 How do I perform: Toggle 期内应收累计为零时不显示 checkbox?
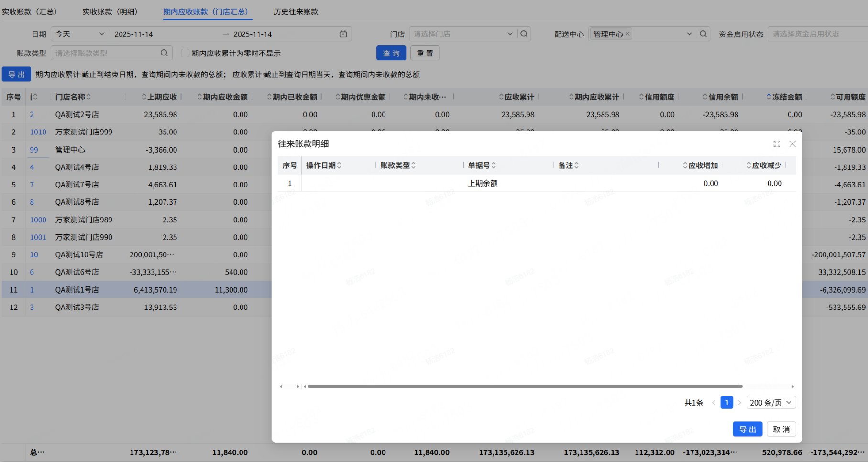[185, 53]
